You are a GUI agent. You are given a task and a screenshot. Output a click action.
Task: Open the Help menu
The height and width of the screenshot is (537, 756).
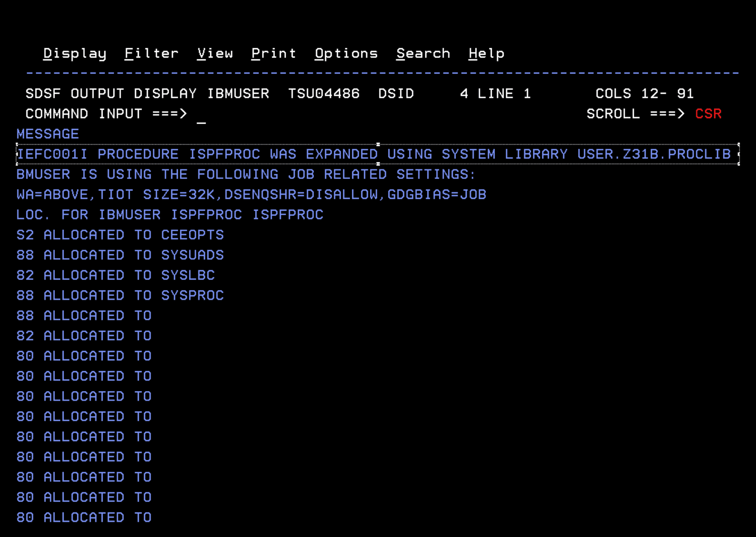(x=486, y=53)
